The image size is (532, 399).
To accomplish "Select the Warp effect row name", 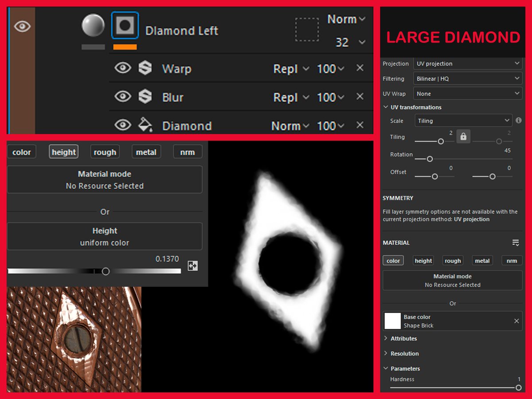I will [176, 69].
